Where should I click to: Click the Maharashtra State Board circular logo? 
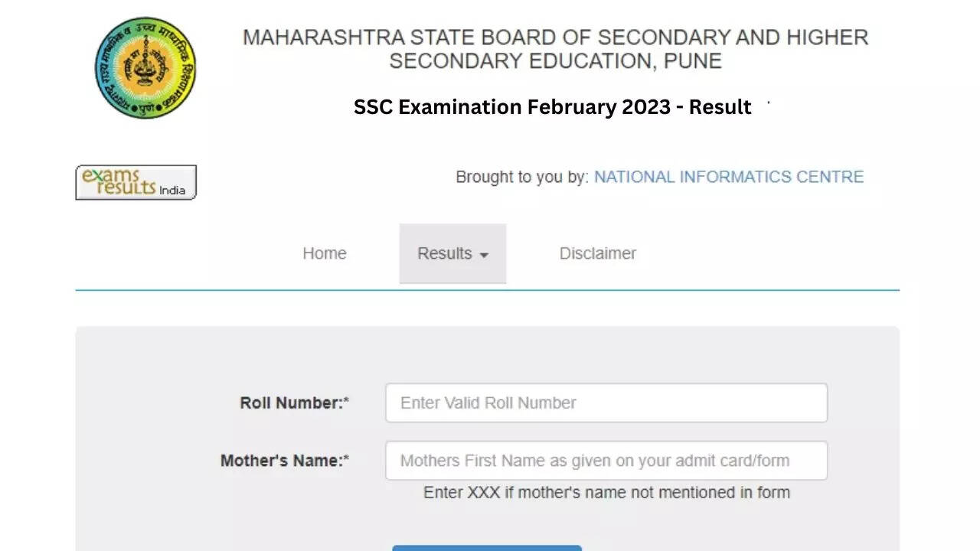[x=145, y=68]
